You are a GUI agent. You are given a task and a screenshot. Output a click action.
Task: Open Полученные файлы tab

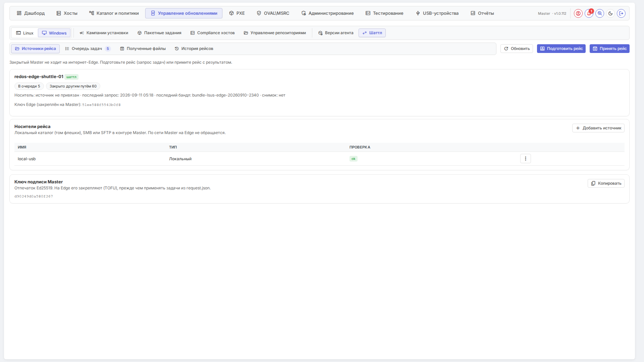[143, 49]
